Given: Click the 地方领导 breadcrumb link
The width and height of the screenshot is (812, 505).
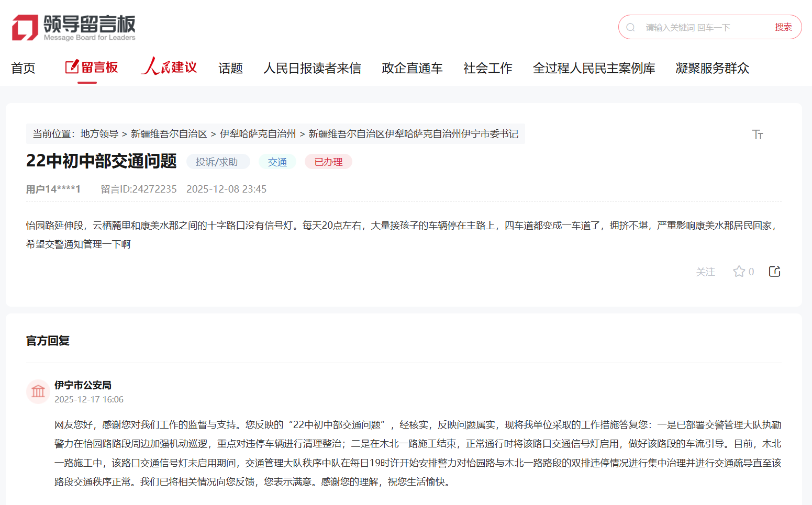Looking at the screenshot, I should (x=99, y=134).
